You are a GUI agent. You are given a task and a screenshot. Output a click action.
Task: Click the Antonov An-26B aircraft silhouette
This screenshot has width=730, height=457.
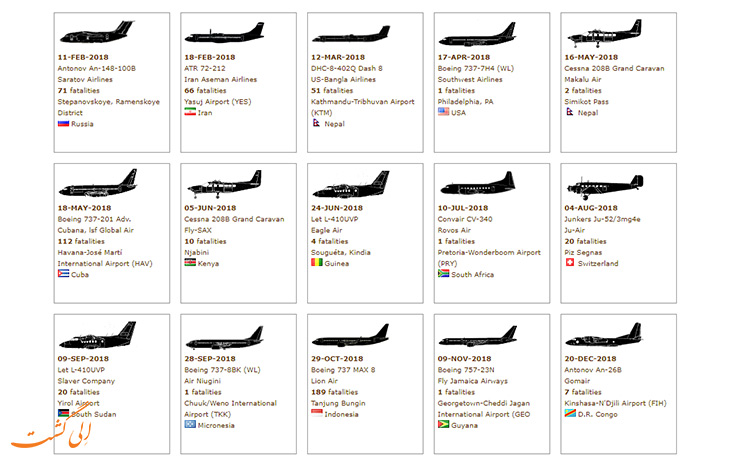point(604,335)
